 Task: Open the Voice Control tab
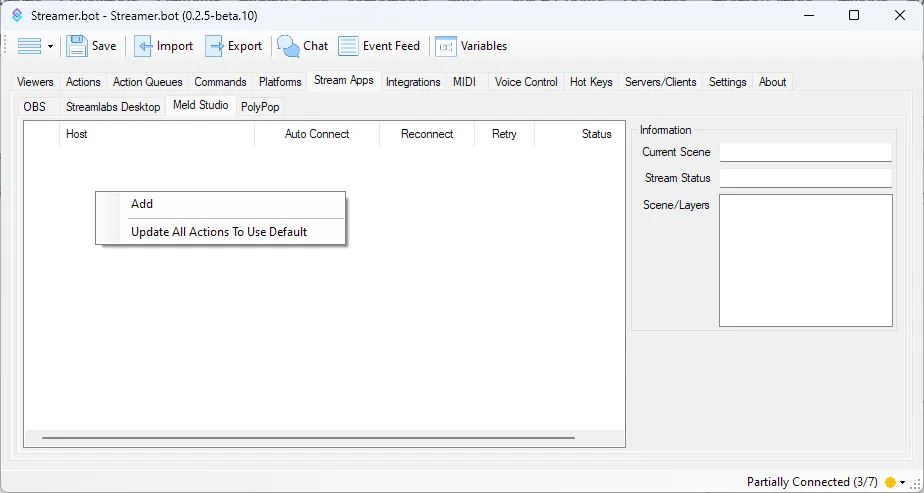point(526,82)
